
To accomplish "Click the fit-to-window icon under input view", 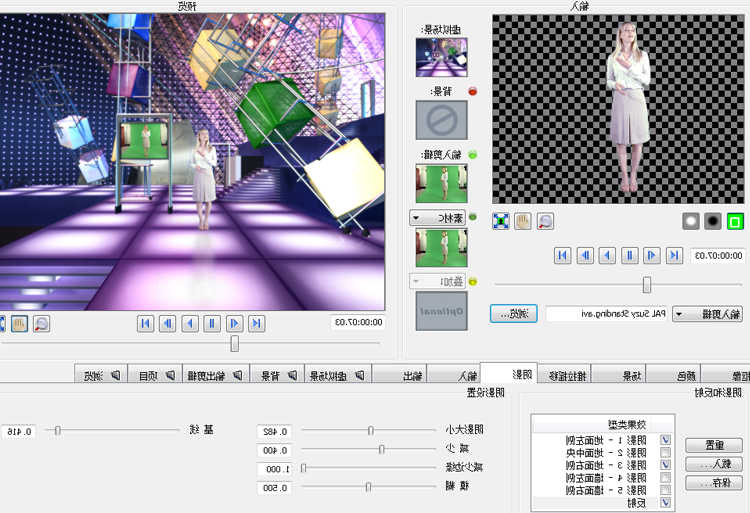I will tap(501, 221).
